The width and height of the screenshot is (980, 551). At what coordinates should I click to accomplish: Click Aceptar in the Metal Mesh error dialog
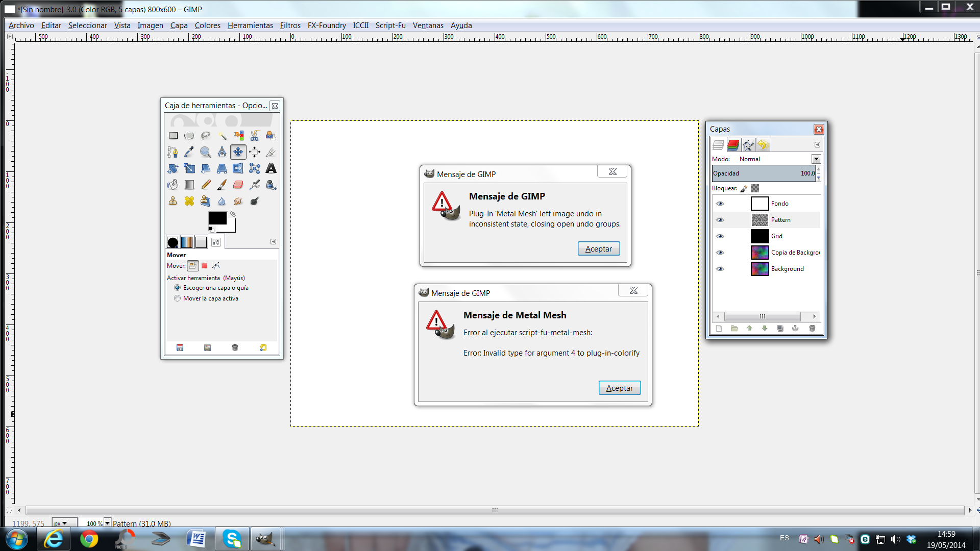(619, 388)
